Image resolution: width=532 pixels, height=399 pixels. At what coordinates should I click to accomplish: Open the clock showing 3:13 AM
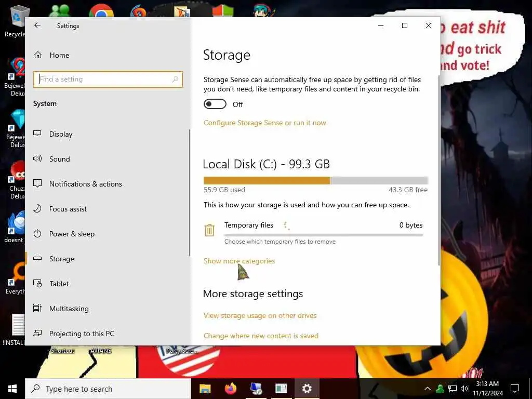click(487, 389)
